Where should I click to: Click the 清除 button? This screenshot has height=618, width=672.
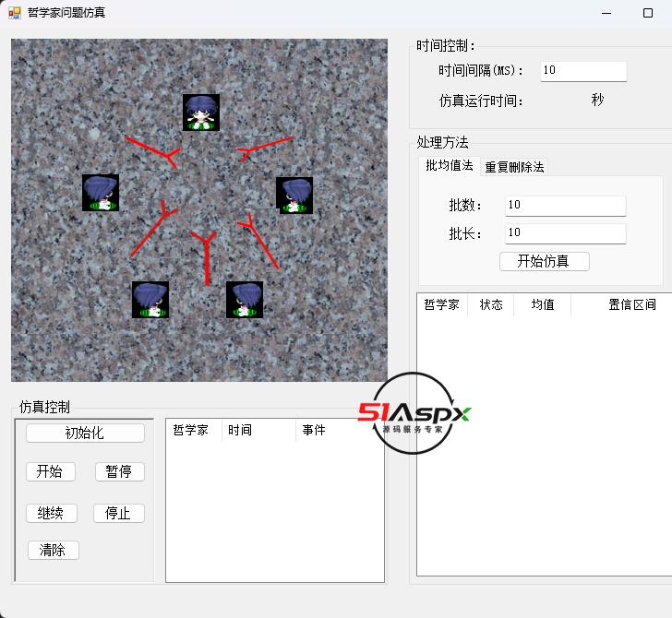pos(54,550)
